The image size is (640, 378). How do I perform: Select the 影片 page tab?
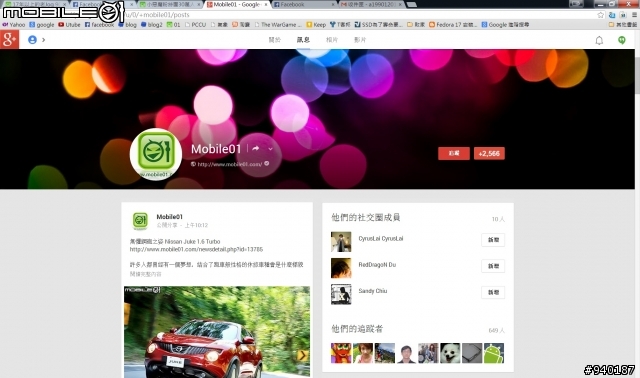360,40
